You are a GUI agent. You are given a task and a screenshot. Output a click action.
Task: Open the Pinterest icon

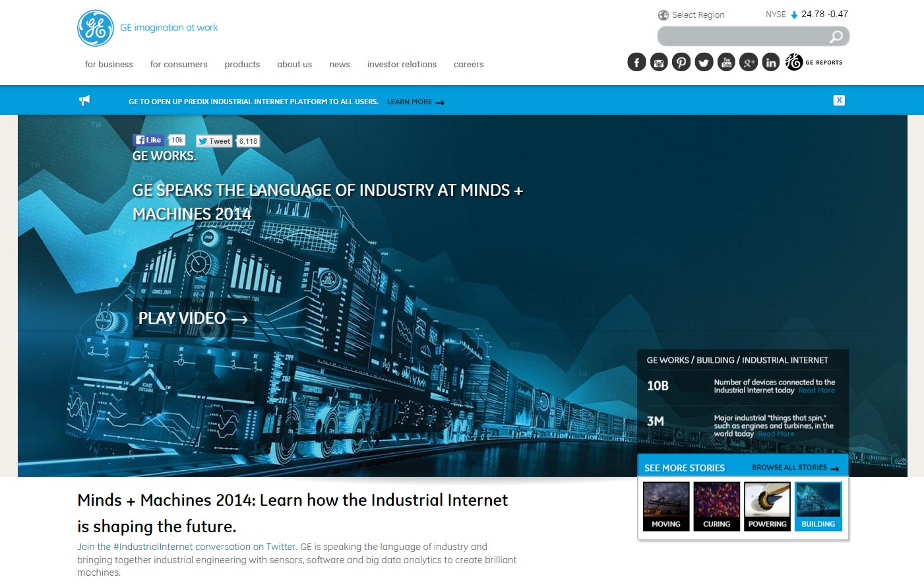coord(681,61)
